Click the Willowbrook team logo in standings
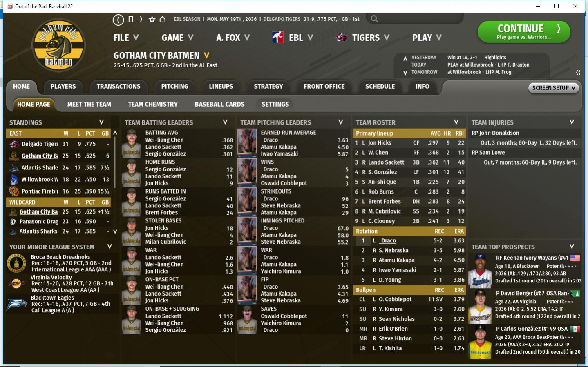Screen dimensions: 588x367 pyautogui.click(x=14, y=179)
